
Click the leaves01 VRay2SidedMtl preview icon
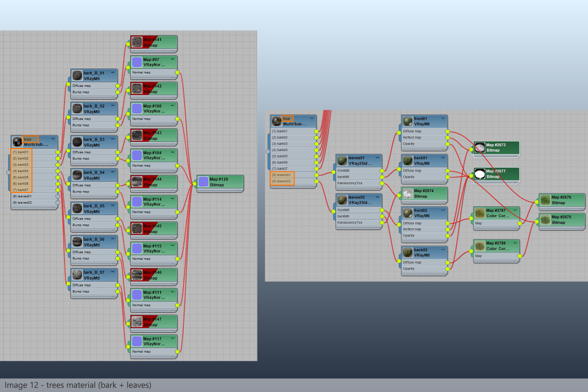click(x=342, y=160)
